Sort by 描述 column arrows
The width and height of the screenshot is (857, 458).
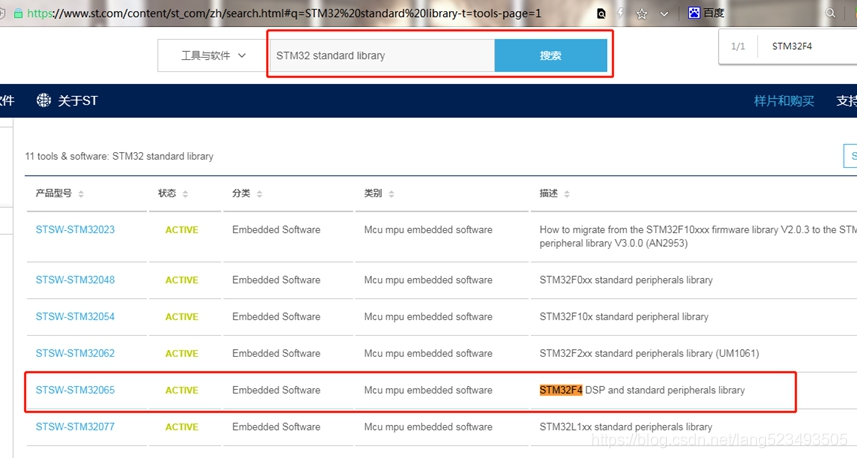567,193
